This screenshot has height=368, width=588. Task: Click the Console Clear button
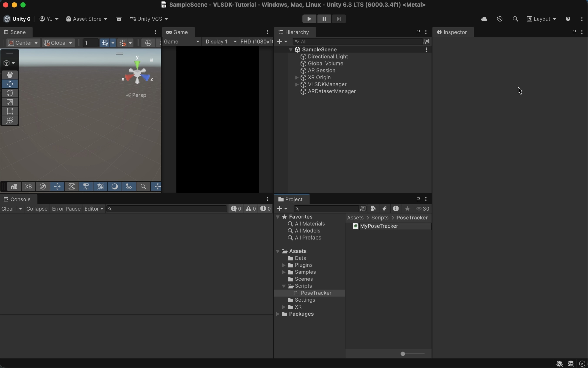(8, 209)
